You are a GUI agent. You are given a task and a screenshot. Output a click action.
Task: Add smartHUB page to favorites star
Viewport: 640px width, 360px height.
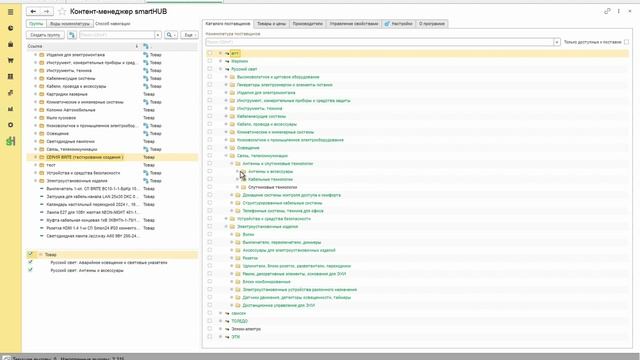[x=62, y=11]
